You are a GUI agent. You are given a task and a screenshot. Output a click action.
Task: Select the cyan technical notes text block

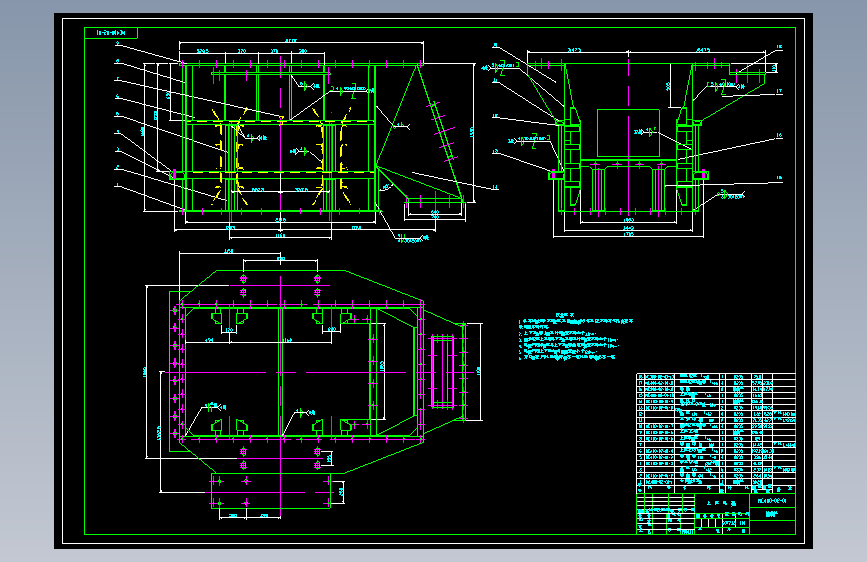click(x=576, y=337)
